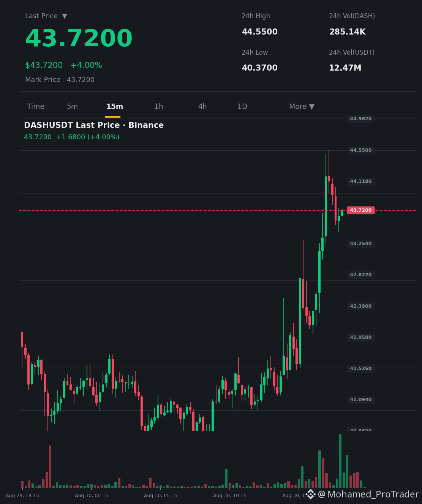Click the tall red volume bar near Aug 29
This screenshot has height=504, width=422.
tap(50, 467)
